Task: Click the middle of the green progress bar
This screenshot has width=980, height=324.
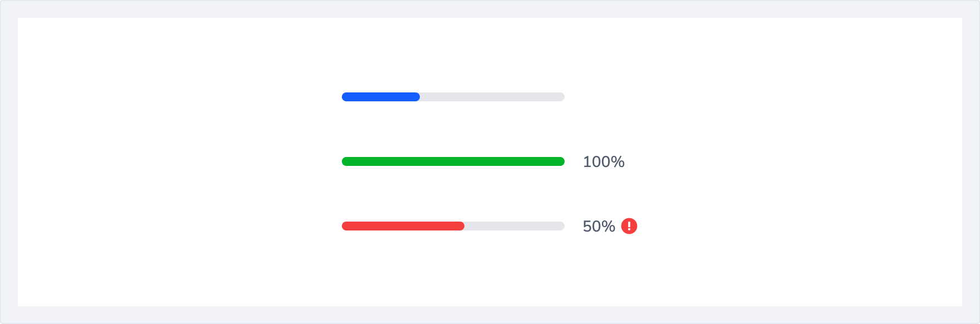Action: pos(453,161)
